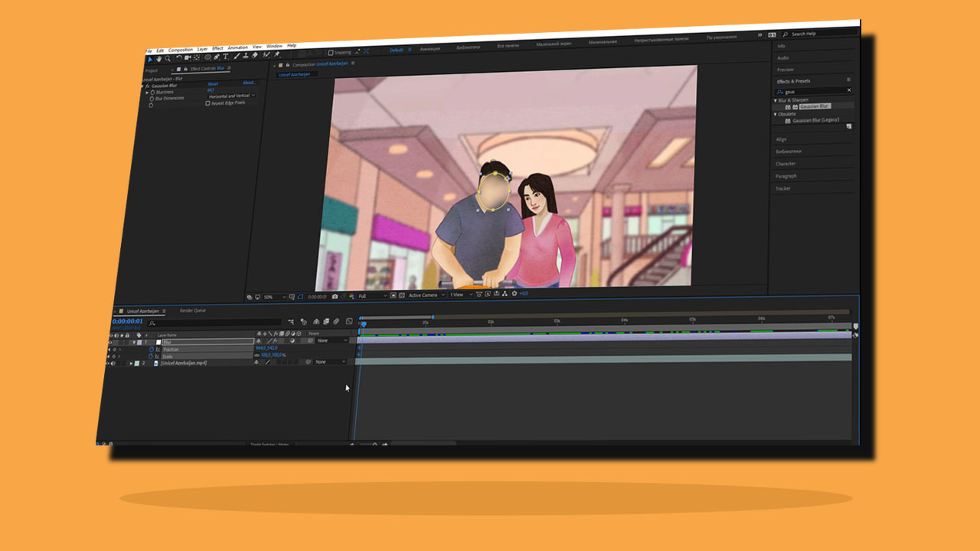Take a snapshot of the composition view
The width and height of the screenshot is (980, 551).
[x=334, y=295]
